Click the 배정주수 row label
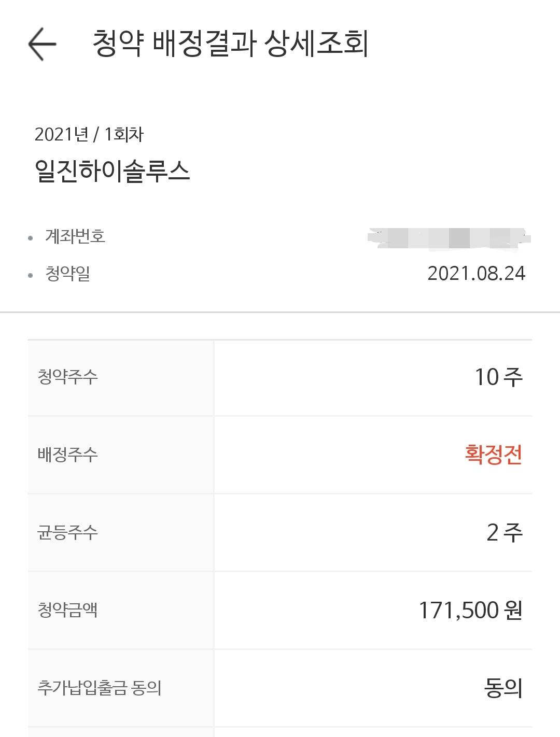The height and width of the screenshot is (737, 560). pyautogui.click(x=67, y=455)
